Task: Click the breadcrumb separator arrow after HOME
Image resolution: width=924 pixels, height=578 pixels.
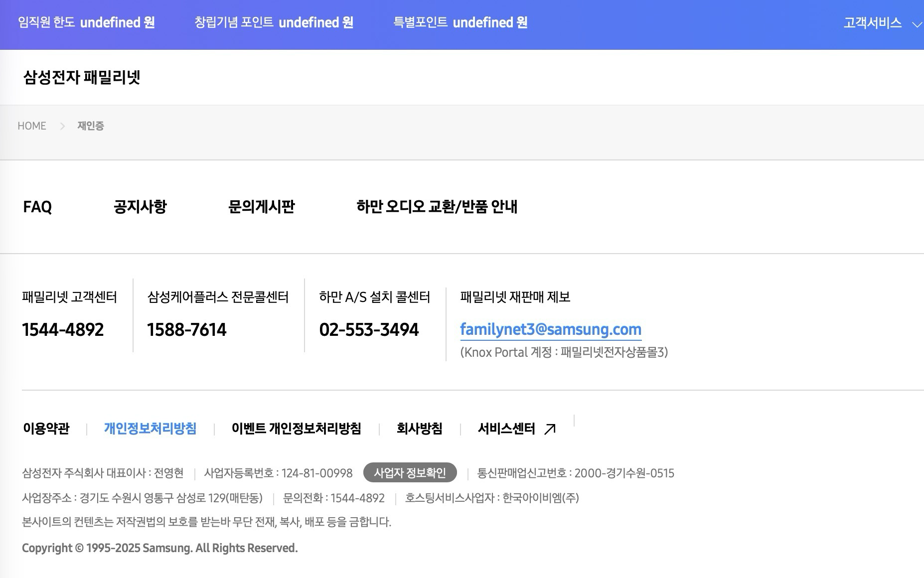Action: (62, 126)
